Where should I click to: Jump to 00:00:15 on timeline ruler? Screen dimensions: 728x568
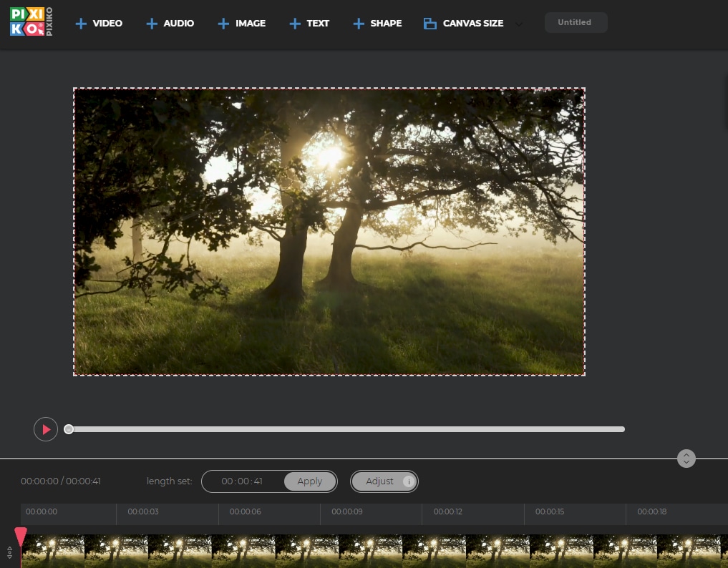pos(550,511)
